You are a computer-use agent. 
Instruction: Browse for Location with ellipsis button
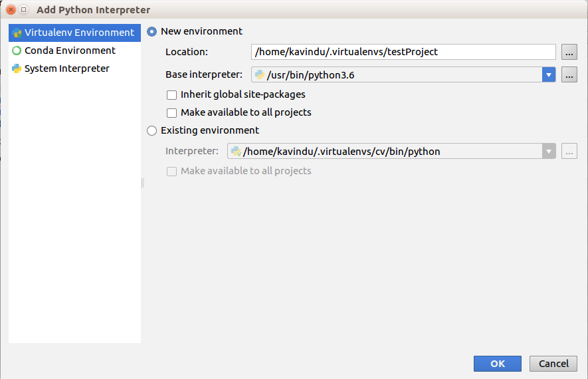point(569,52)
